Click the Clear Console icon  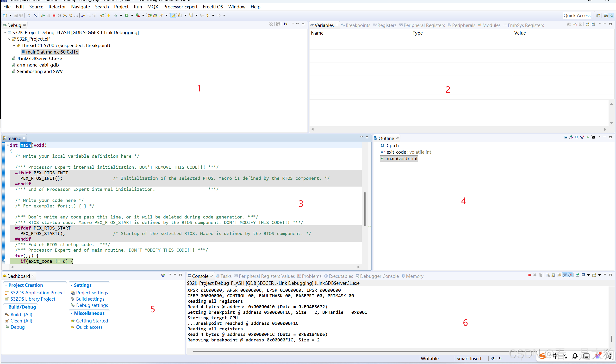tap(548, 275)
